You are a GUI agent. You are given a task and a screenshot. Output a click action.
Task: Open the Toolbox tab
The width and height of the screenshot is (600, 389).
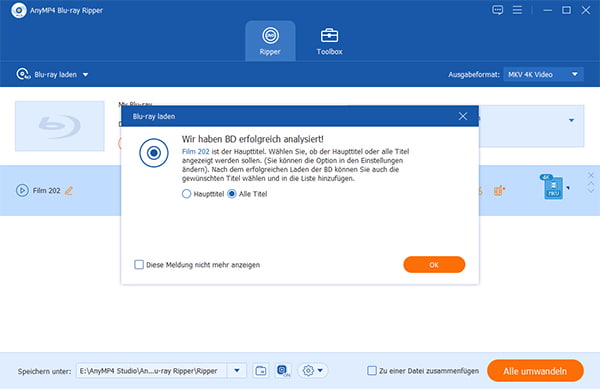329,41
